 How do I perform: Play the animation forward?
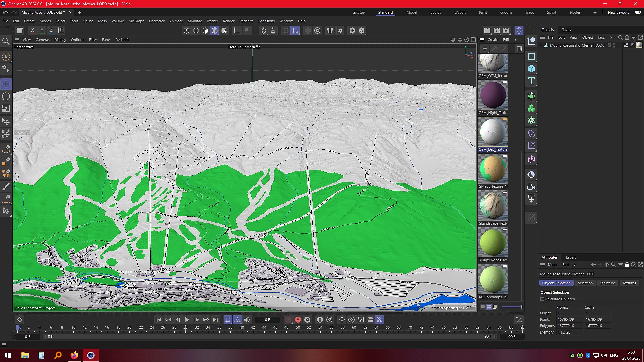click(187, 320)
